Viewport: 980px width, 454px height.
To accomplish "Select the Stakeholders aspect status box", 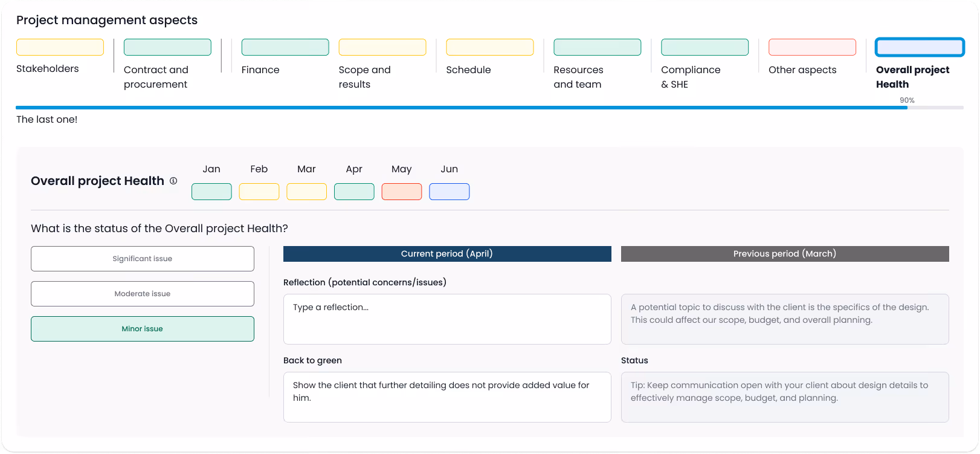I will pos(60,47).
